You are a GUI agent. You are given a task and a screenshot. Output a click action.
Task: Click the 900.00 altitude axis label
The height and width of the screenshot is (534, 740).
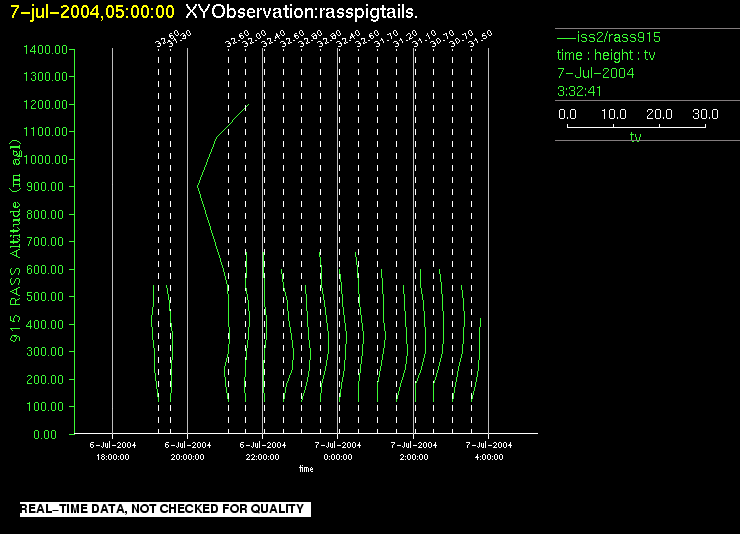pyautogui.click(x=45, y=187)
